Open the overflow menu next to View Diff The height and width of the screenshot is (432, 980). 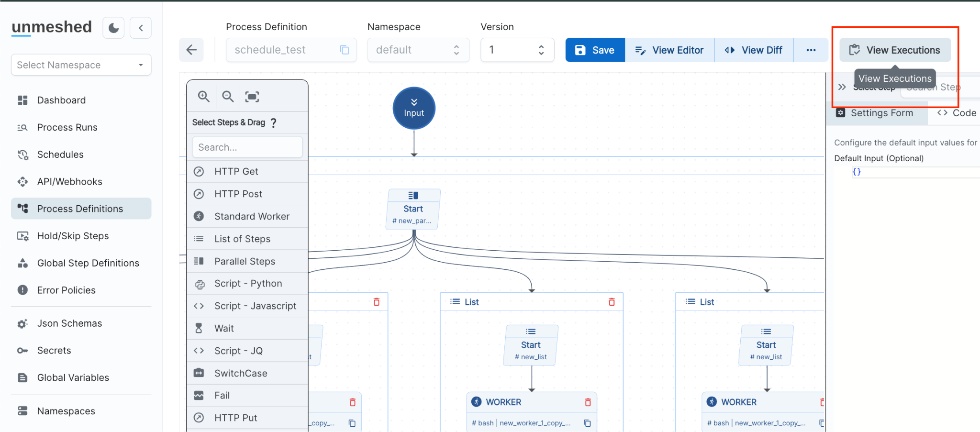[811, 50]
